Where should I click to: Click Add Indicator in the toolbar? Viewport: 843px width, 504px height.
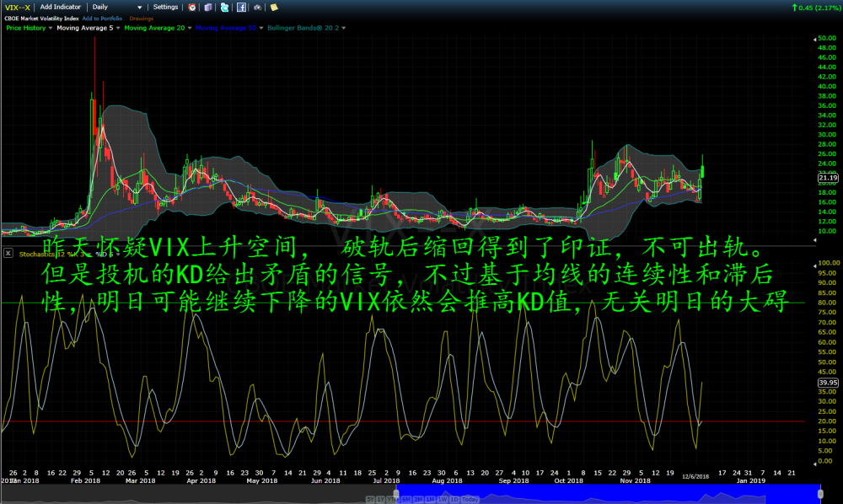coord(60,7)
